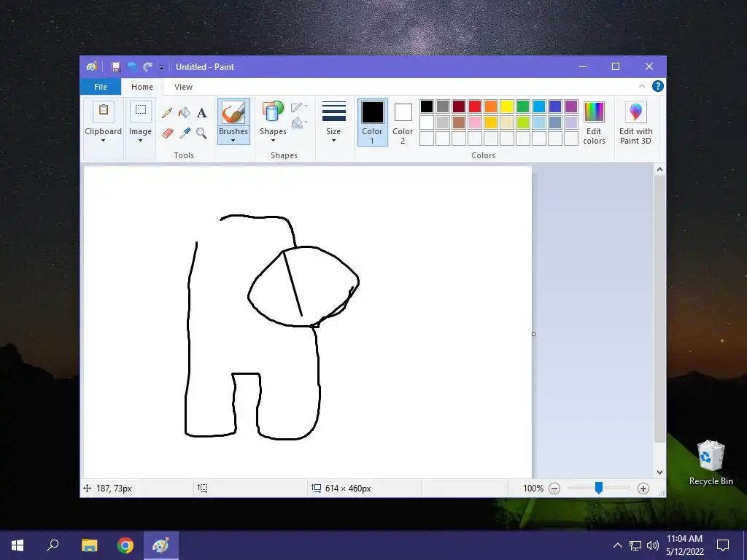Launch Chrome from the taskbar
The width and height of the screenshot is (747, 560).
[125, 545]
